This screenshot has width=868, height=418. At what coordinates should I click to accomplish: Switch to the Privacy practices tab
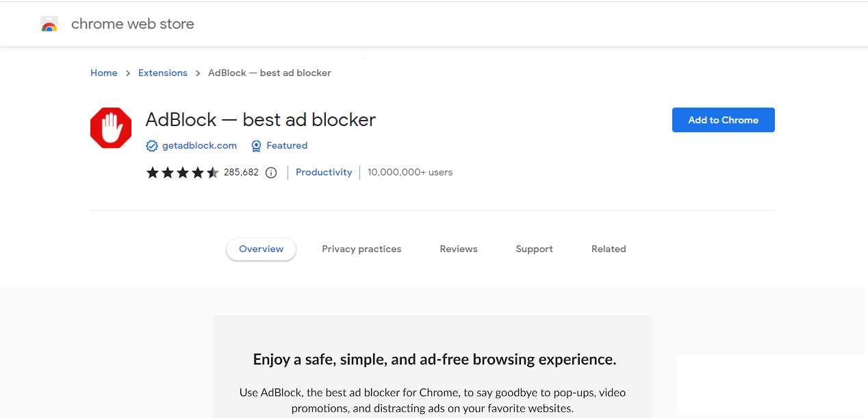click(361, 249)
